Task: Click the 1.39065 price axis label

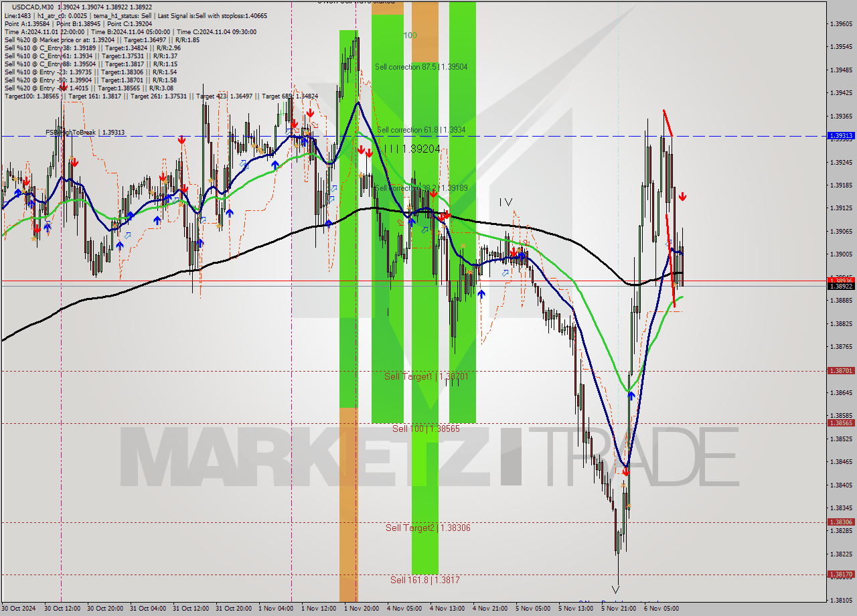Action: 842,232
